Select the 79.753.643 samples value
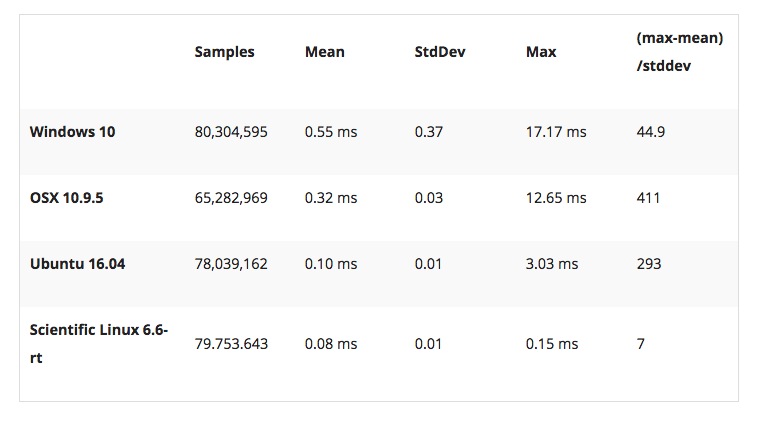The image size is (766, 421). [x=231, y=344]
